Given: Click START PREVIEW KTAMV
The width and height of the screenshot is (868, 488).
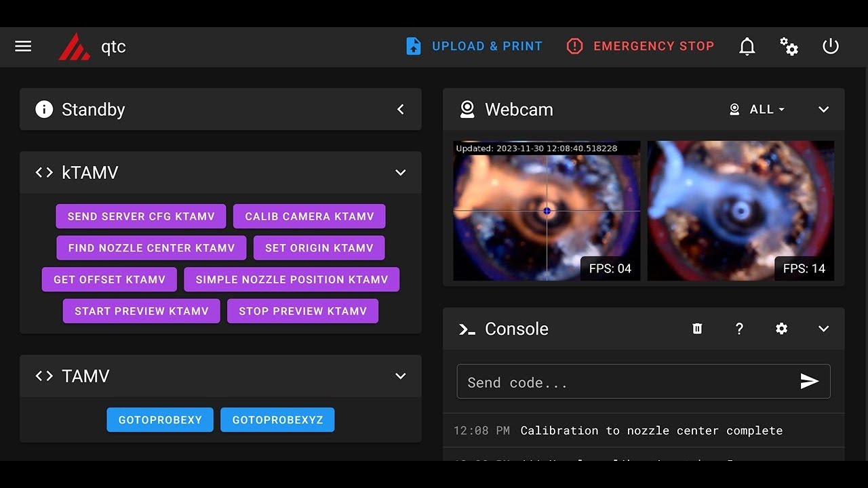Looking at the screenshot, I should pos(142,311).
